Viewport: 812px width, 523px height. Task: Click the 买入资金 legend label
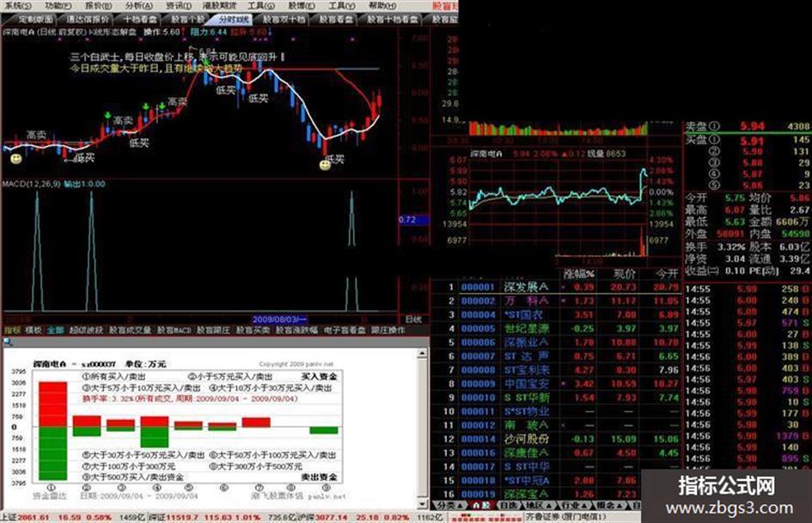coord(320,376)
